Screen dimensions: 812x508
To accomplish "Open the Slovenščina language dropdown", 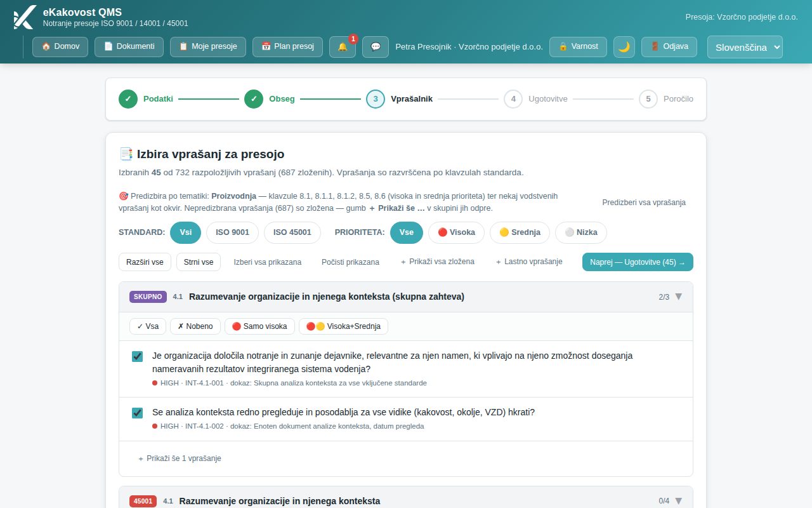I will 745,47.
